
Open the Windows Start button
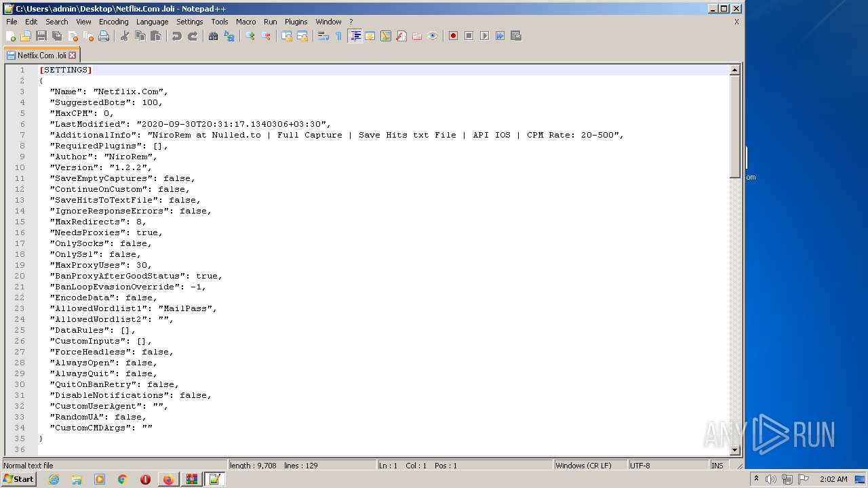pos(18,479)
